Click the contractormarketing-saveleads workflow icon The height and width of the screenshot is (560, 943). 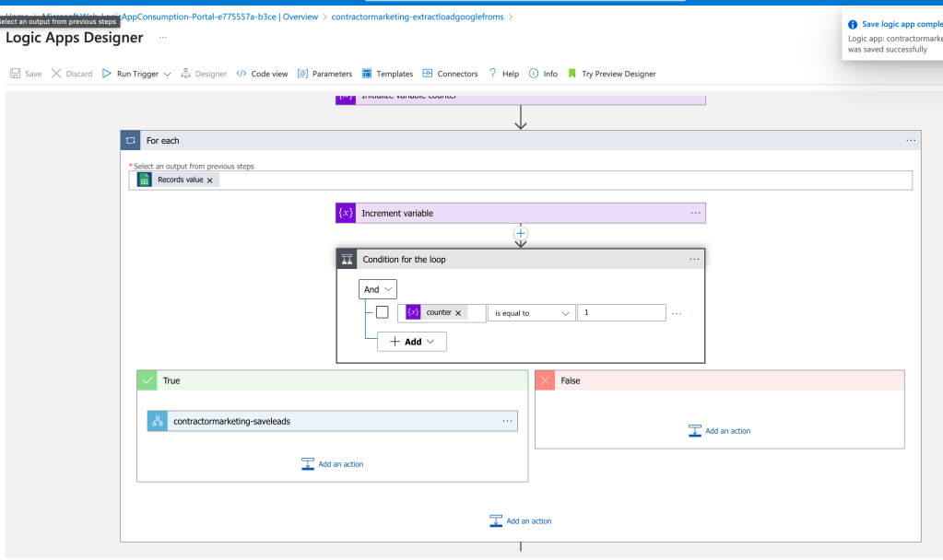[158, 421]
